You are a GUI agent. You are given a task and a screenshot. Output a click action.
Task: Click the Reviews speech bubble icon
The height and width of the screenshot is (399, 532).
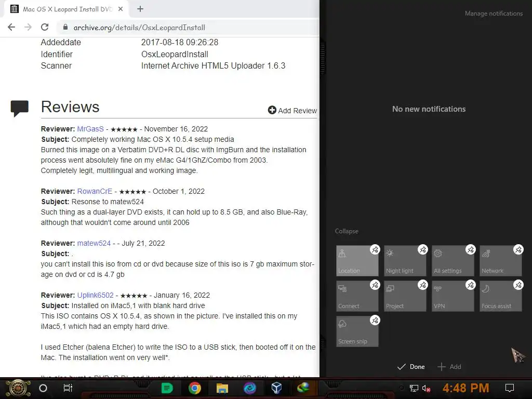click(20, 109)
